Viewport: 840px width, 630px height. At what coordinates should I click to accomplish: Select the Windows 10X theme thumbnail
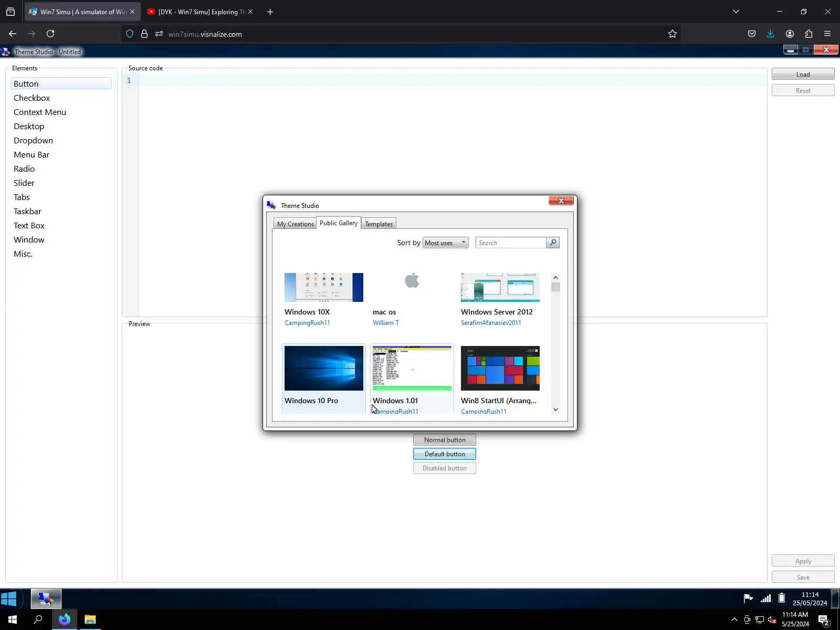(324, 287)
